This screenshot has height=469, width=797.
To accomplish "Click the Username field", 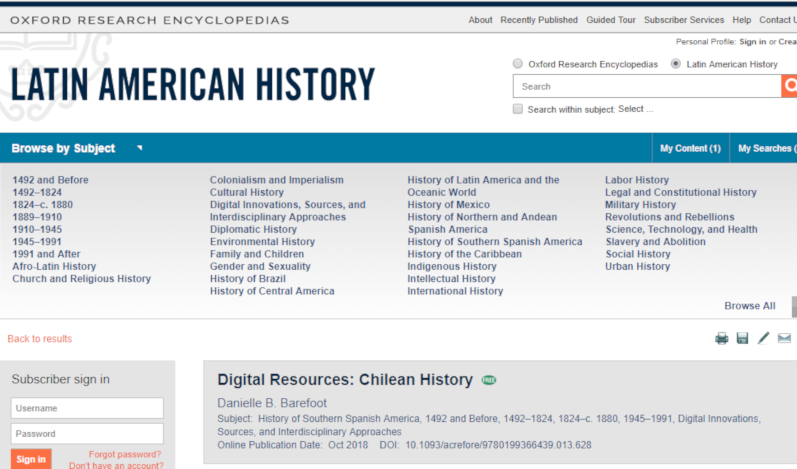I will coord(87,408).
